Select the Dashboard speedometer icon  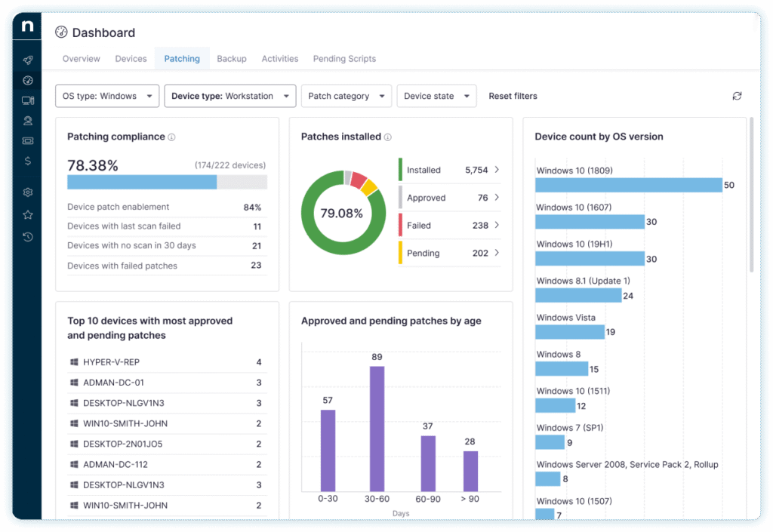click(x=27, y=80)
